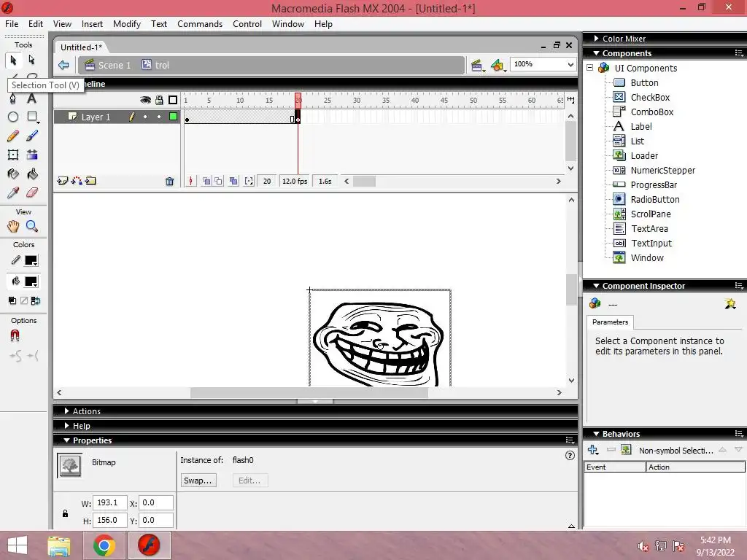The image size is (747, 560).
Task: Select the Pen tool
Action: click(13, 98)
